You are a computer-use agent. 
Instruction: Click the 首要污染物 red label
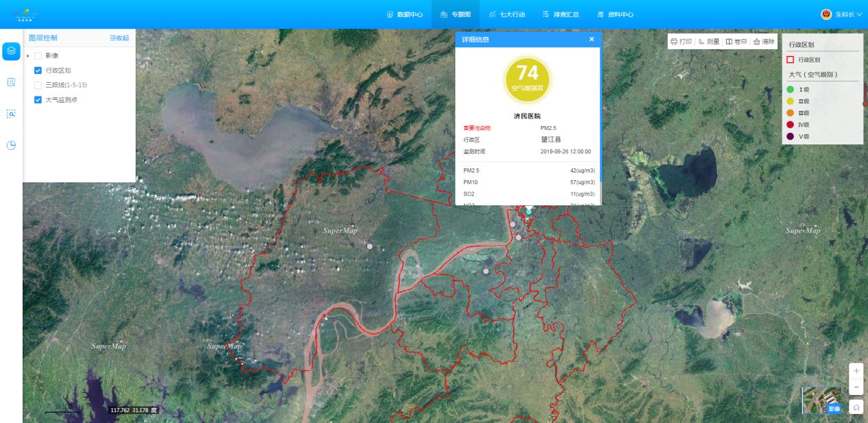point(477,128)
